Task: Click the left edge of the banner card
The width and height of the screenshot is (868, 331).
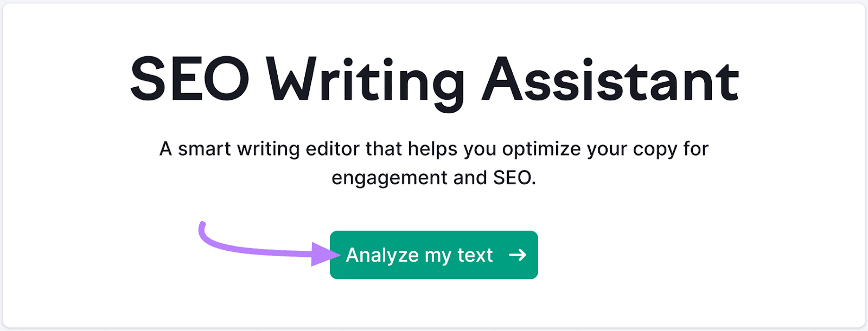Action: pos(5,165)
